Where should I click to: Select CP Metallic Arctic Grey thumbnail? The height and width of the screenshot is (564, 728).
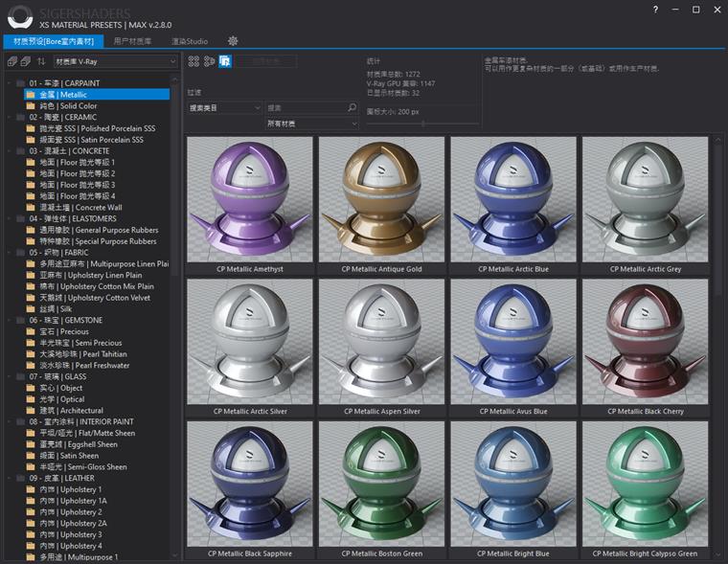(x=646, y=199)
